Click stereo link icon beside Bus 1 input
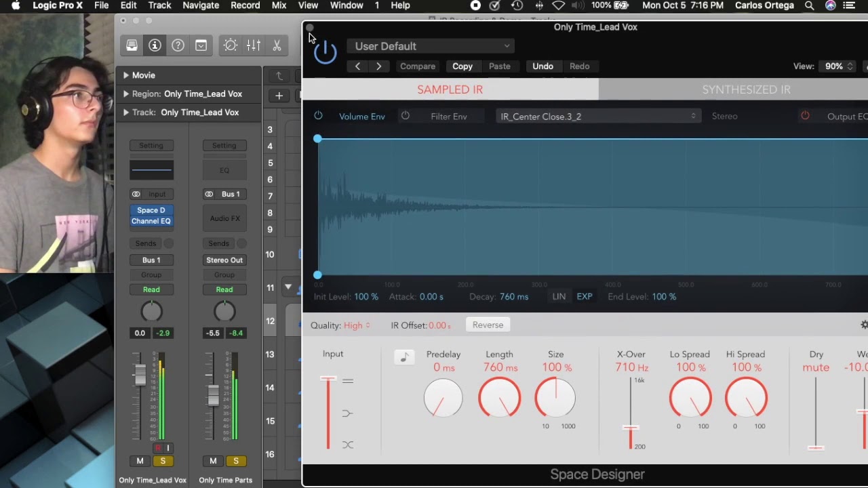Image resolution: width=868 pixels, height=488 pixels. point(209,194)
